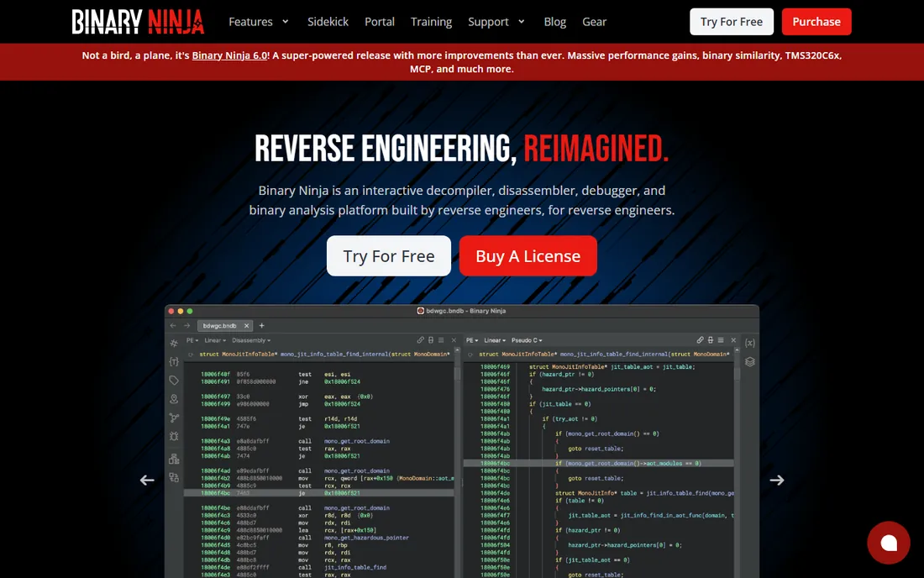Open the Sidekick nav item
The height and width of the screenshot is (578, 924).
pyautogui.click(x=328, y=22)
